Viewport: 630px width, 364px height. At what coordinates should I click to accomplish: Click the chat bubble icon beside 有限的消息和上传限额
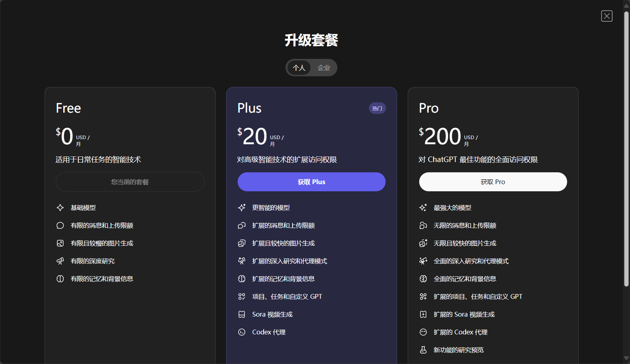(x=60, y=225)
